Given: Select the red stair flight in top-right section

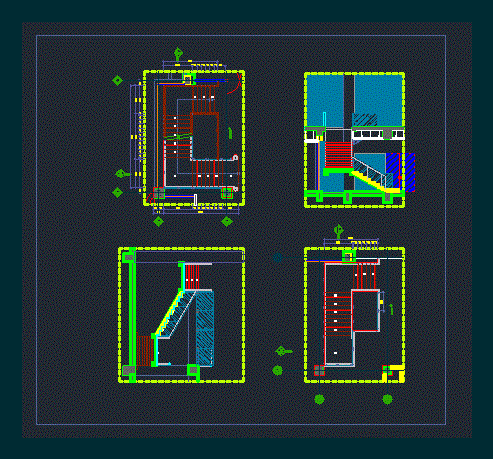Looking at the screenshot, I should tap(338, 155).
